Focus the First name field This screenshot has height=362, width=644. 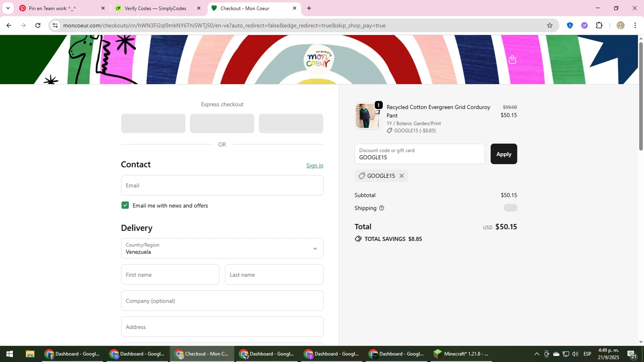click(170, 275)
